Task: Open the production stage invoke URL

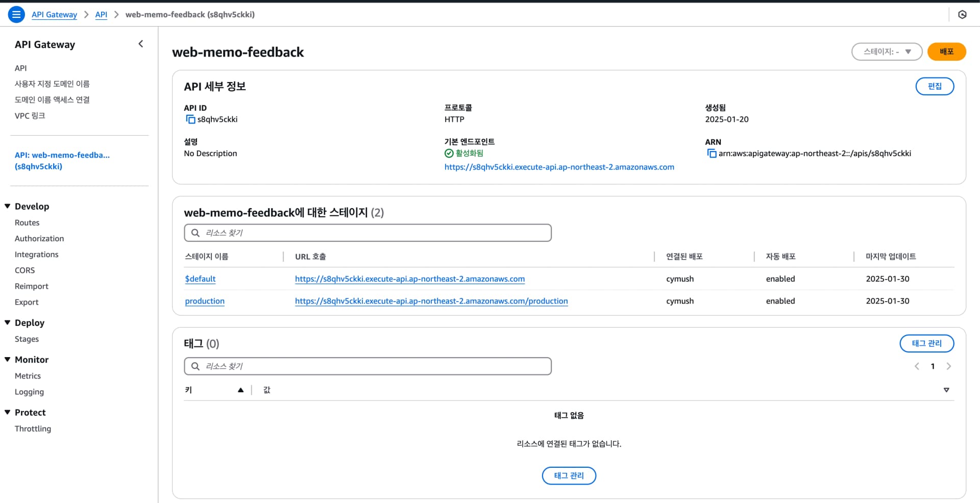Action: 431,301
